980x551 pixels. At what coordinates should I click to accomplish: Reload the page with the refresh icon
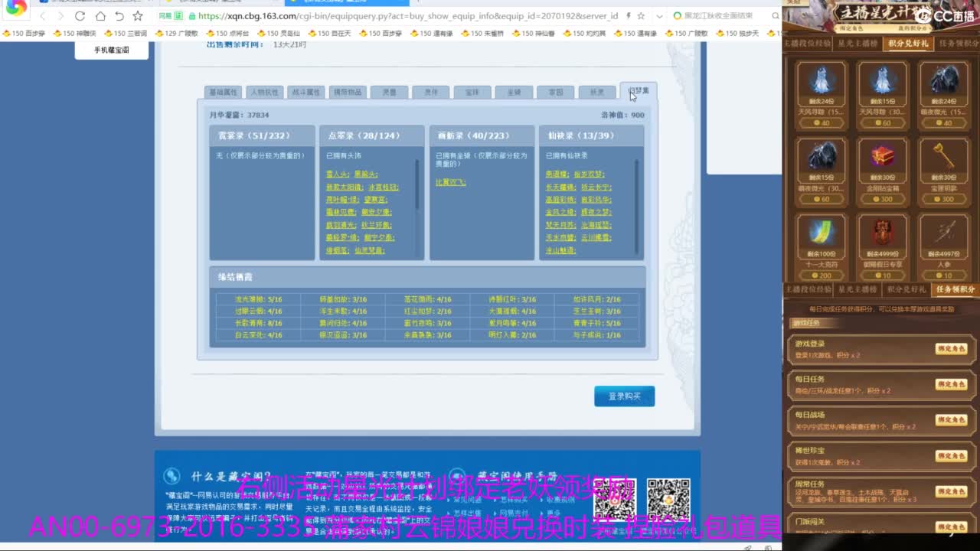coord(80,16)
